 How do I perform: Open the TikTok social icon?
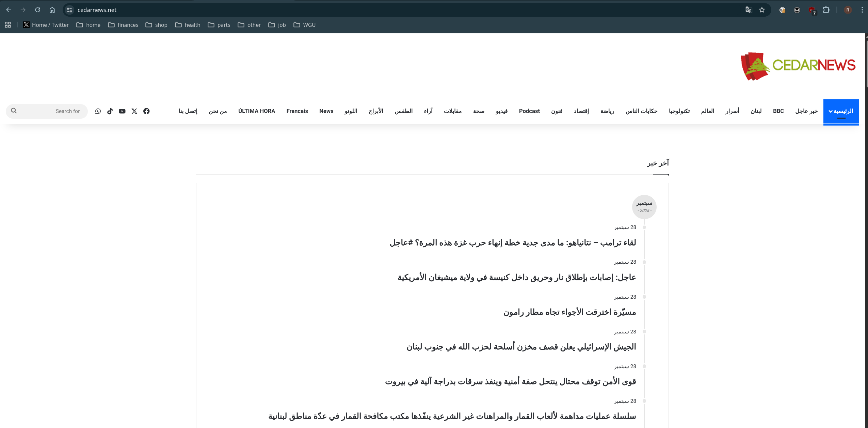tap(110, 111)
